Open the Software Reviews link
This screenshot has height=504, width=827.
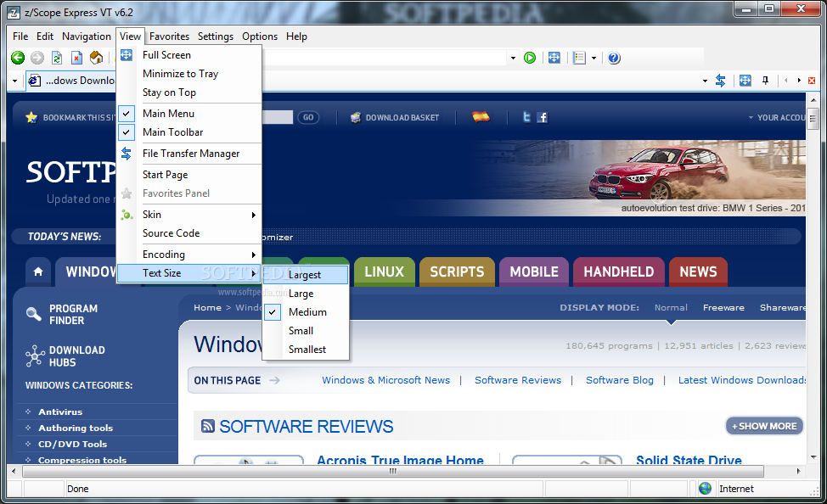pyautogui.click(x=518, y=380)
